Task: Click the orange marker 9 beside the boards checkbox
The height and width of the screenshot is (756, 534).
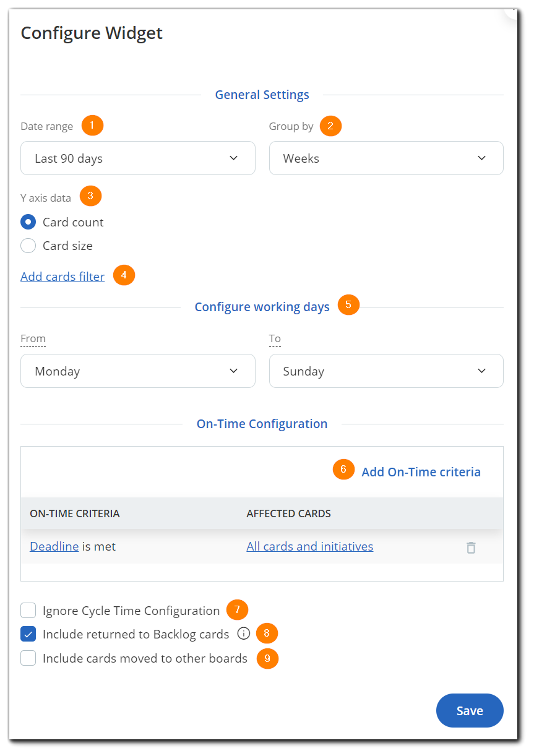Action: pos(267,659)
